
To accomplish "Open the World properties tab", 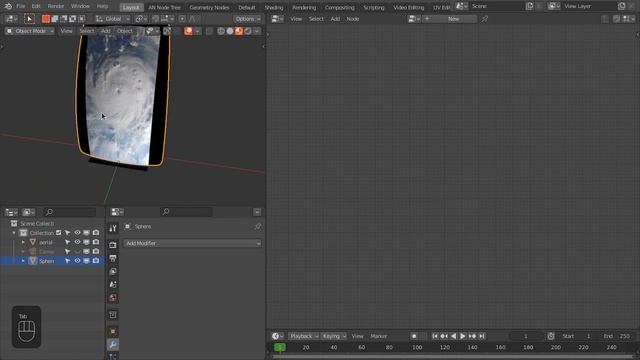I will [113, 297].
